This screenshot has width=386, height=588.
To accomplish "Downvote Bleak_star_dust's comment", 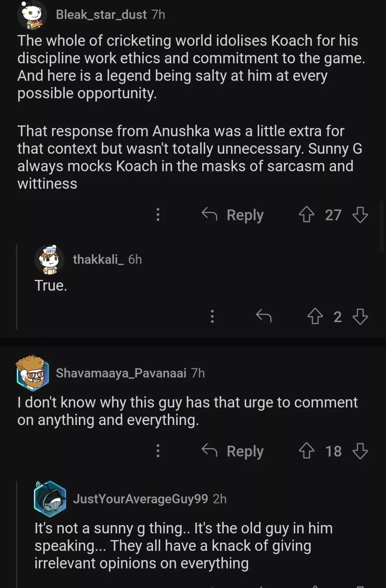I will tap(360, 214).
